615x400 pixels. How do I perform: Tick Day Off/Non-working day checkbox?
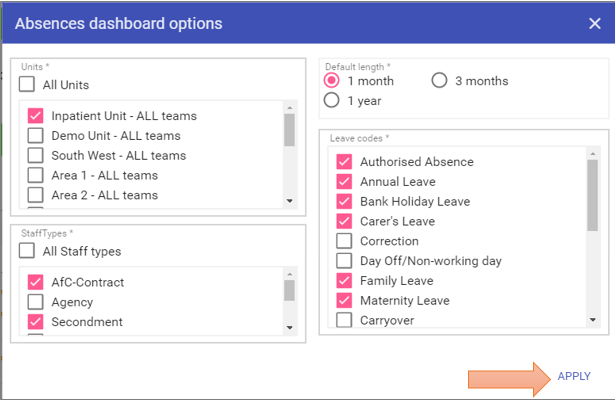[345, 261]
